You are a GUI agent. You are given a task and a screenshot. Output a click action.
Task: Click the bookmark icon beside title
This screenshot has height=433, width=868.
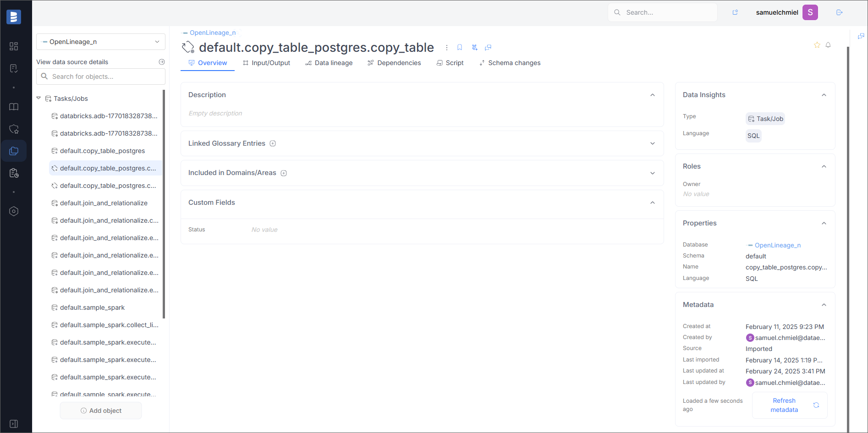pos(460,48)
